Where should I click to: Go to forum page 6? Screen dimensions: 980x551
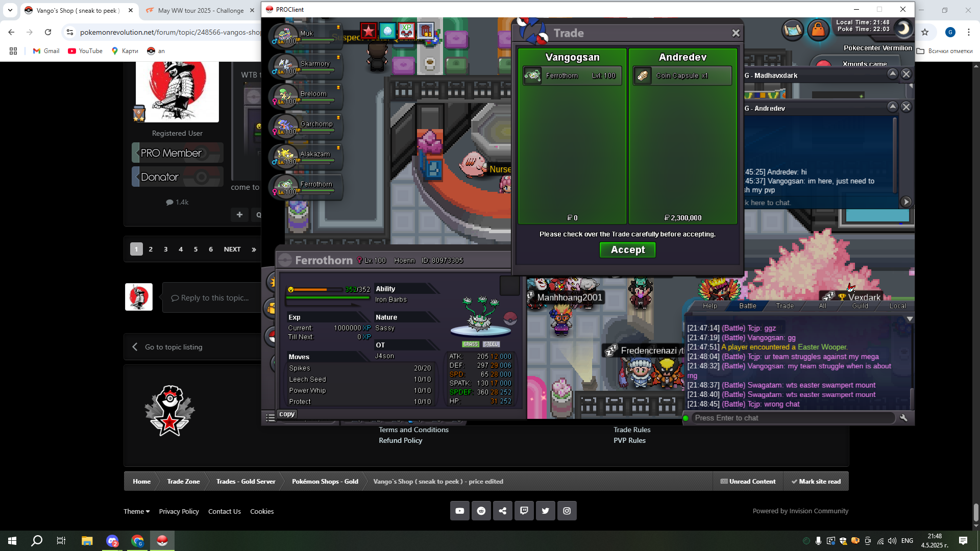(211, 249)
